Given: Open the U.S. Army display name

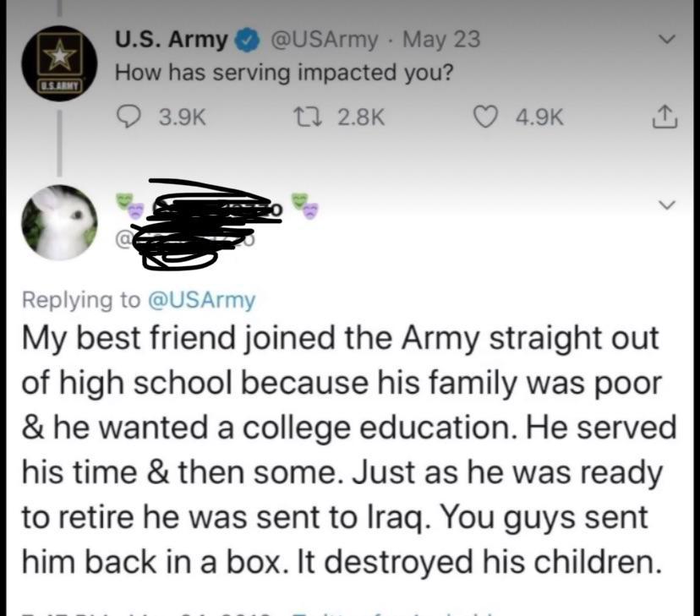Looking at the screenshot, I should tap(171, 40).
